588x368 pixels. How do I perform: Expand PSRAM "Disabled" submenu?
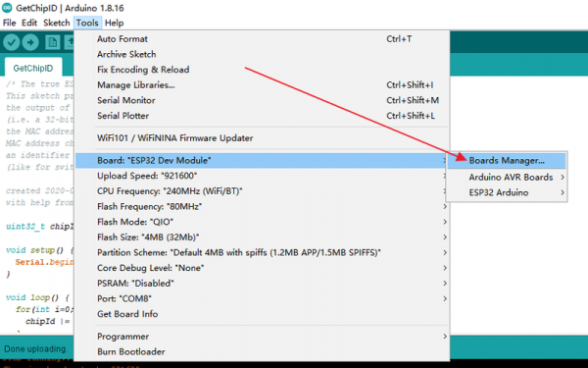(x=262, y=284)
